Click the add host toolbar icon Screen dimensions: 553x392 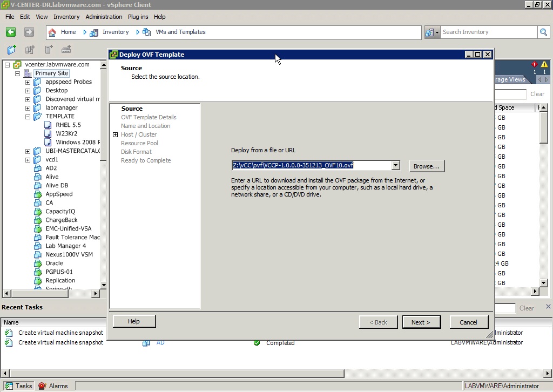(x=66, y=49)
